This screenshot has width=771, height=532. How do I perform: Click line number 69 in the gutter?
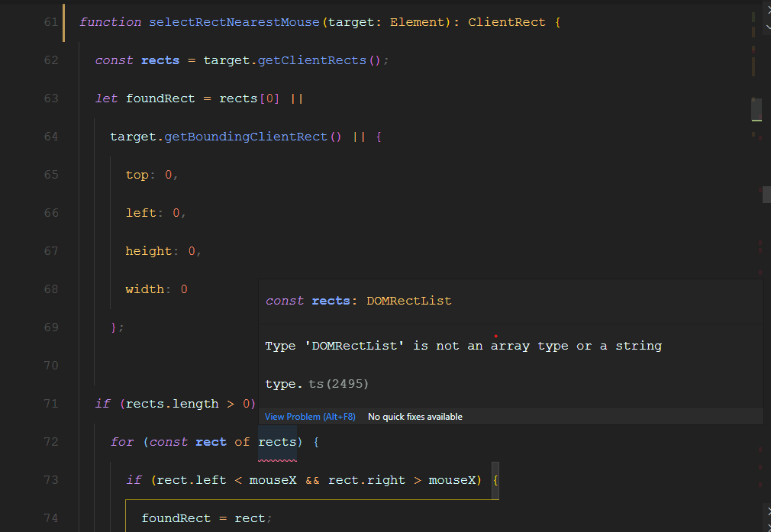tap(51, 327)
